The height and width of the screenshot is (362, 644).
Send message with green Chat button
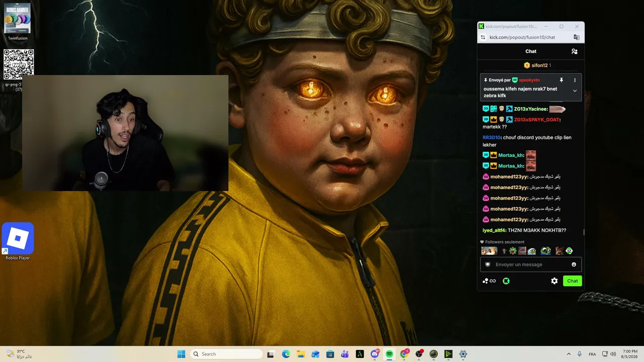(573, 281)
